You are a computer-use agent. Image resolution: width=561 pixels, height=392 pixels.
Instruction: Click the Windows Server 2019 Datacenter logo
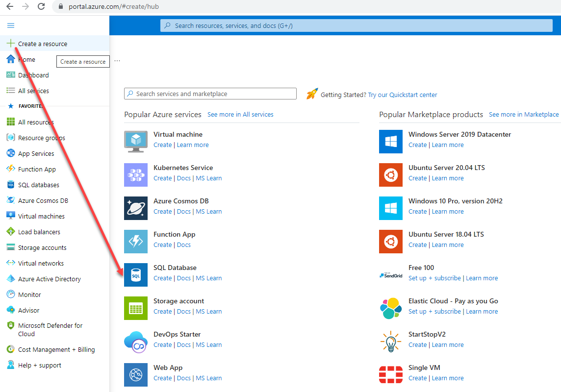[391, 142]
